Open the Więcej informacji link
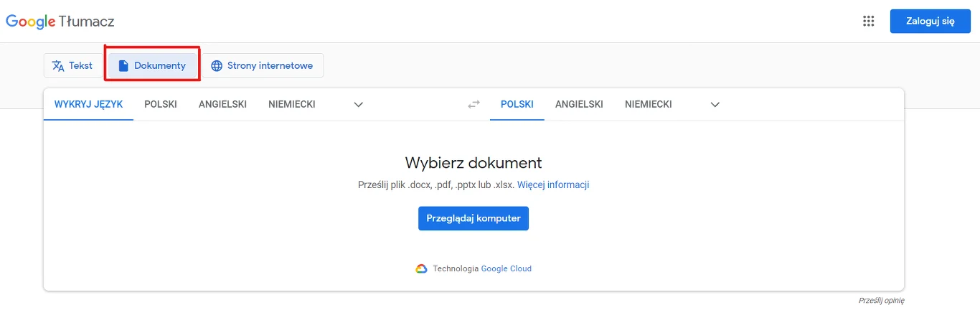 (552, 184)
